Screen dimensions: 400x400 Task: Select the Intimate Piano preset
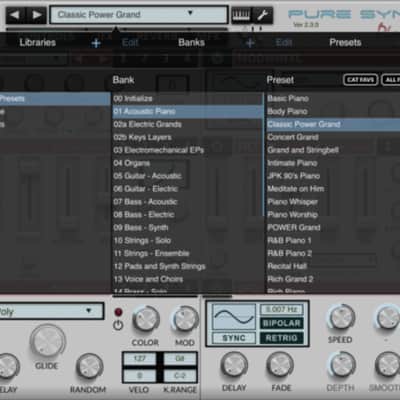coord(333,163)
